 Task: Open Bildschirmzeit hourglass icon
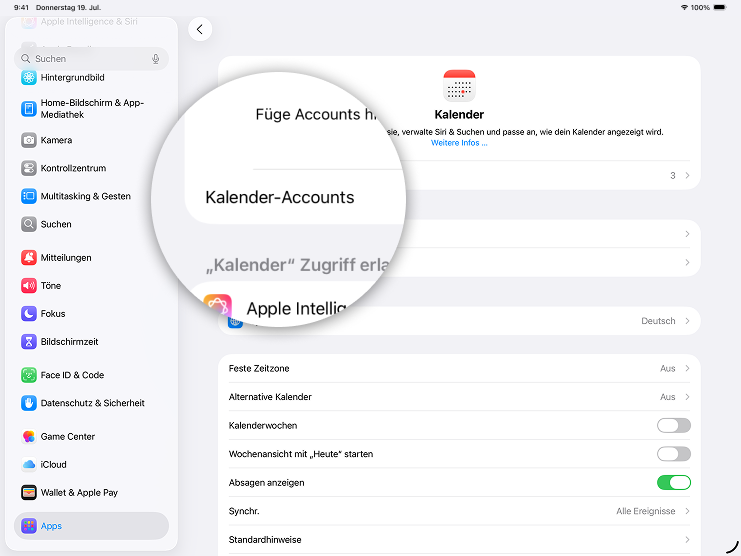29,341
